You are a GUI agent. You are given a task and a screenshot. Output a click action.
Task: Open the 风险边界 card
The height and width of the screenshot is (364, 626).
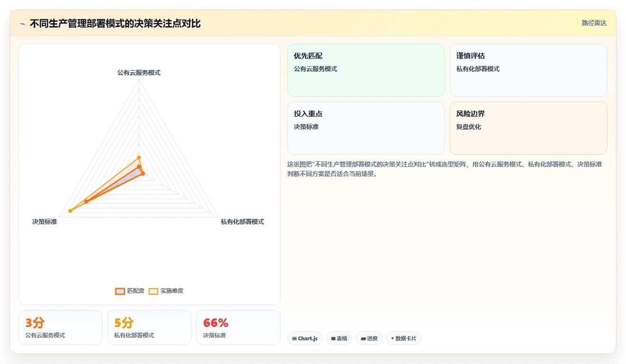529,128
